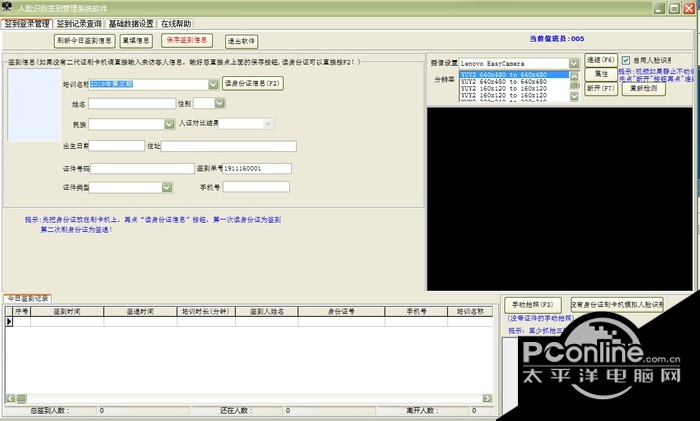Open the 在线帮助 tab

click(176, 23)
